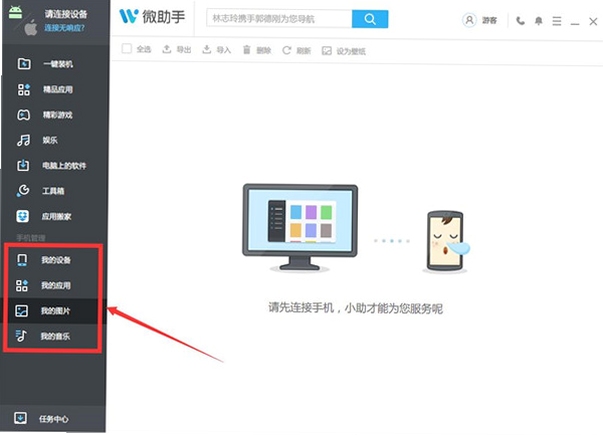Open the hamburger menu icon
Screen dimensions: 603x435
(x=556, y=21)
